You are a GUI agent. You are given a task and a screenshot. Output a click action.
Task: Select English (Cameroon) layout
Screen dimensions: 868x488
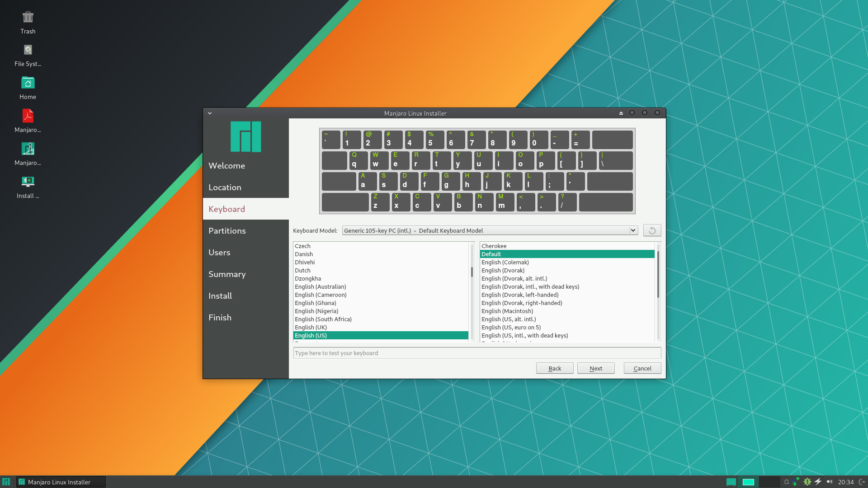381,295
